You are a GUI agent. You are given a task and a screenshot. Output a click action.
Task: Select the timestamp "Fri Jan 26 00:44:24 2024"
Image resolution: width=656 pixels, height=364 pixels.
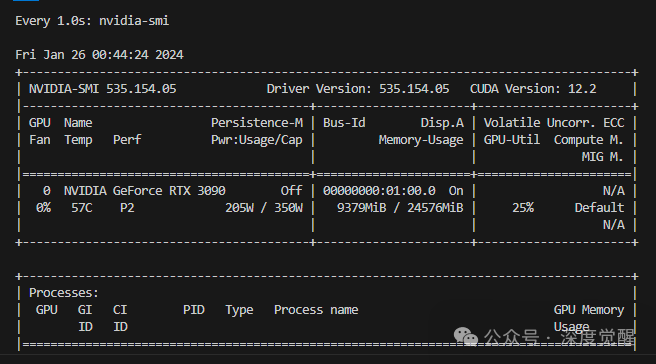click(x=99, y=55)
